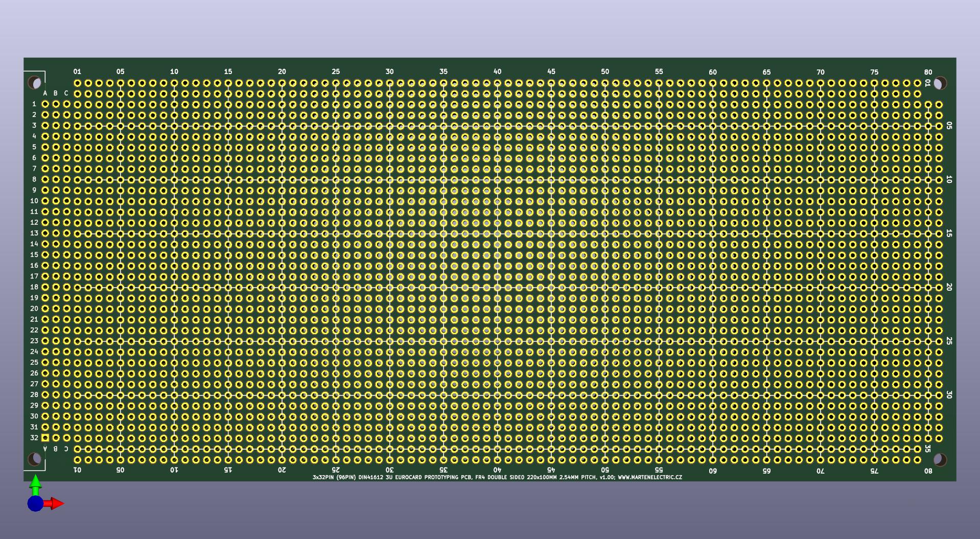Select the bottom-right mounting hole

point(940,459)
